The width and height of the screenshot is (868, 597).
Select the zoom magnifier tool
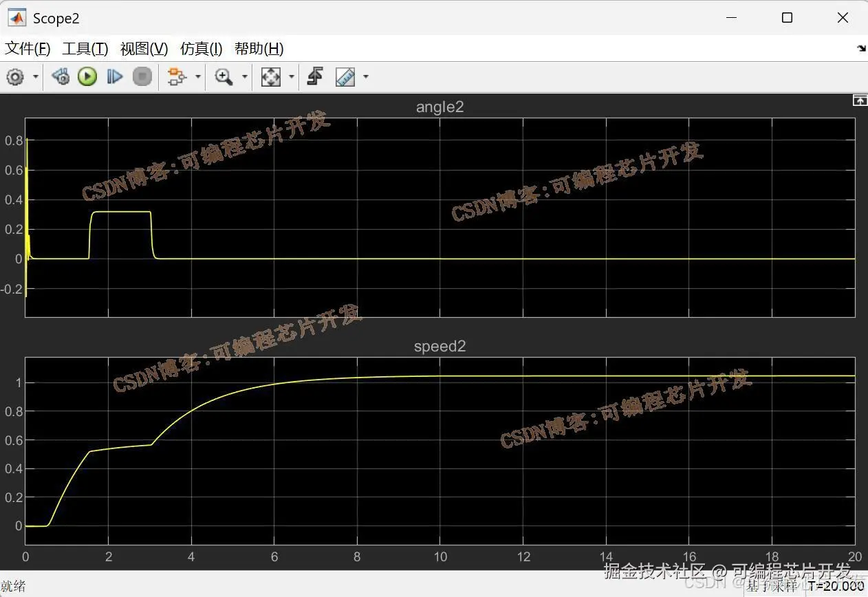(x=224, y=77)
